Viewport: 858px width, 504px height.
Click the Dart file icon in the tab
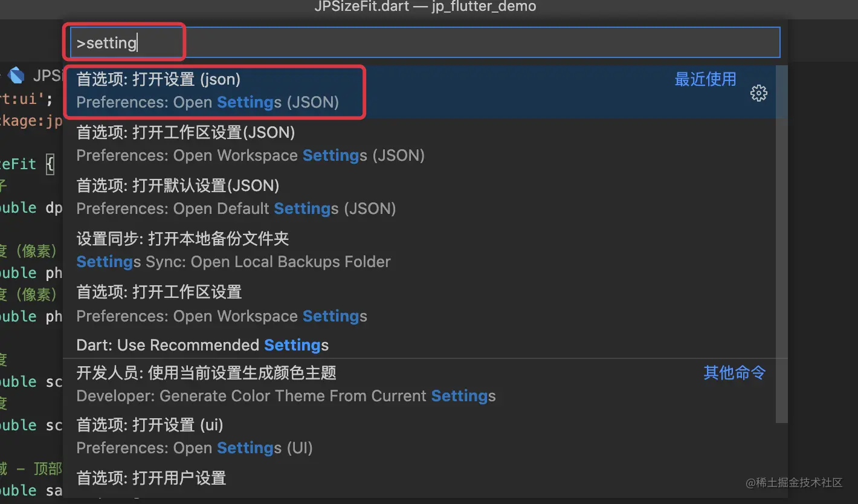coord(17,76)
